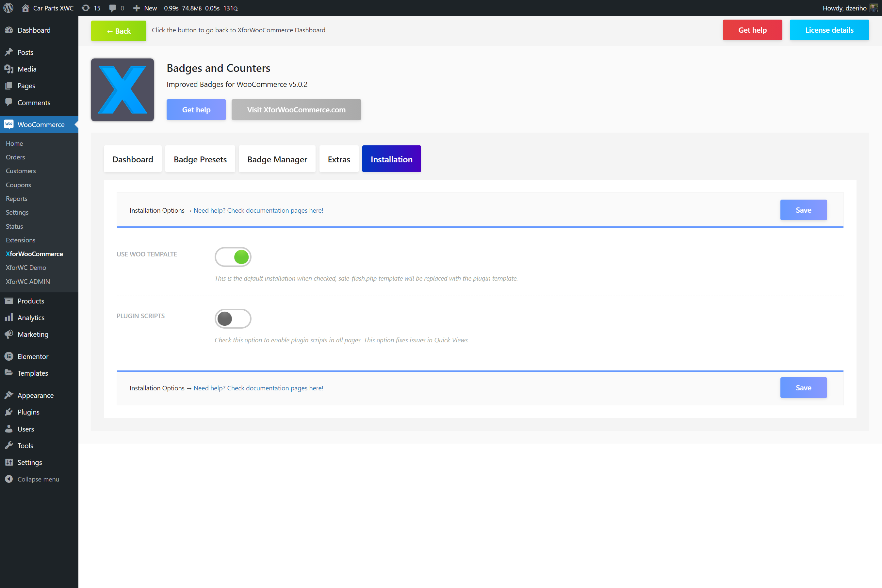This screenshot has width=882, height=588.
Task: Disable the Use Woo Template toggle
Action: [x=233, y=257]
